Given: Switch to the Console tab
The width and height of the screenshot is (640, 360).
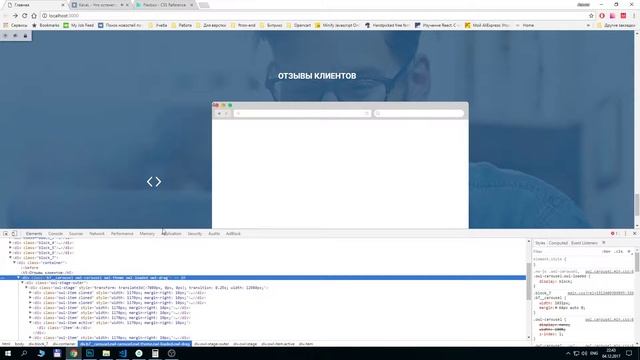Looking at the screenshot, I should coord(56,234).
